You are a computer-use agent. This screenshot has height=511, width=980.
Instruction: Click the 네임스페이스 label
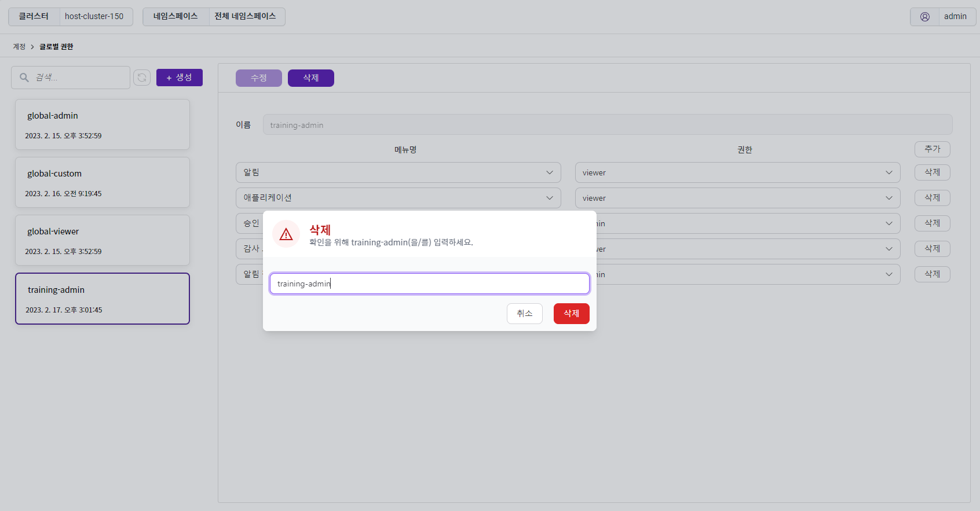175,17
